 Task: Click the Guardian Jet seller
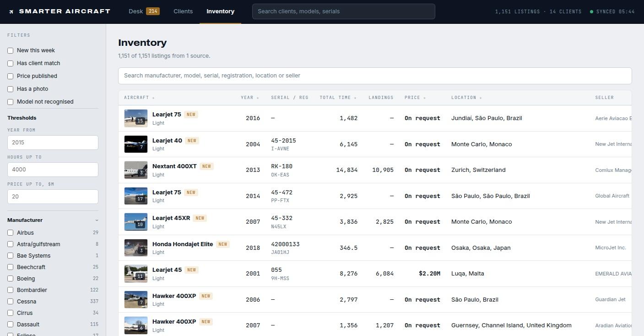[610, 299]
